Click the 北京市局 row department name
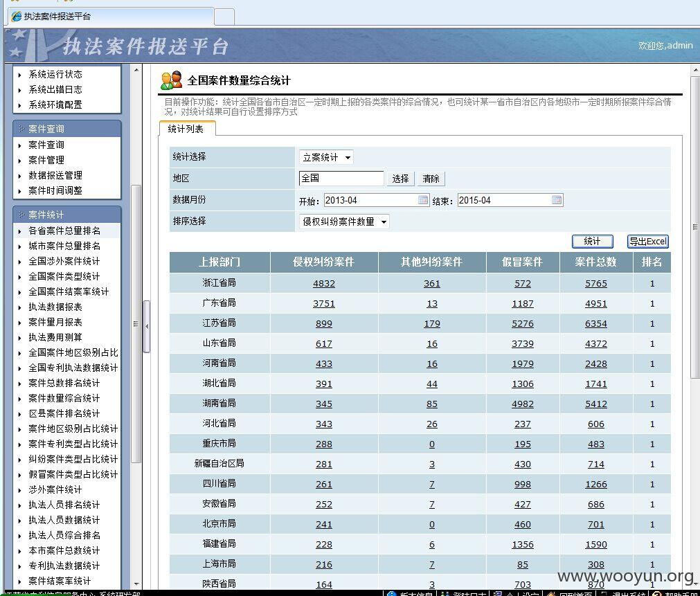Image resolution: width=700 pixels, height=596 pixels. [x=219, y=524]
